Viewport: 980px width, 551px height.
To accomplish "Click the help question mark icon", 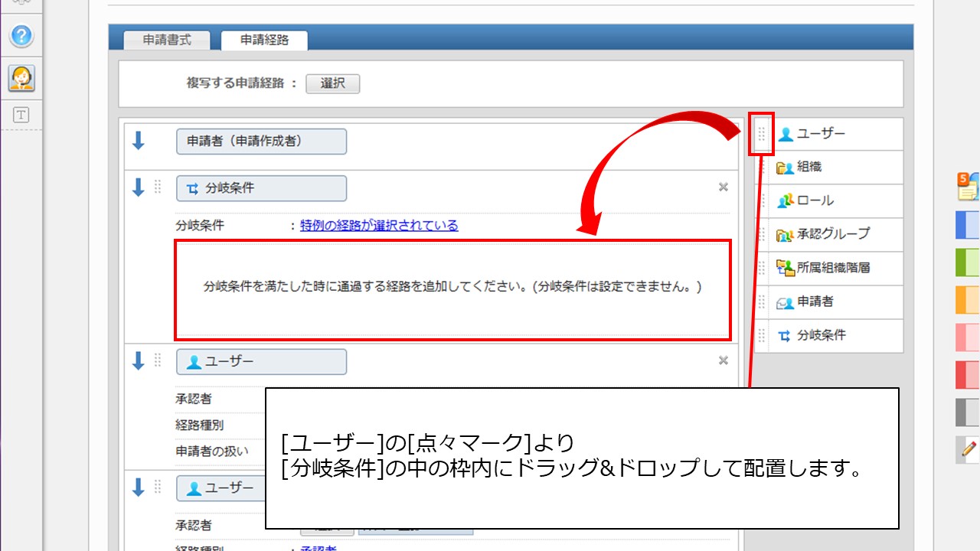I will (21, 35).
